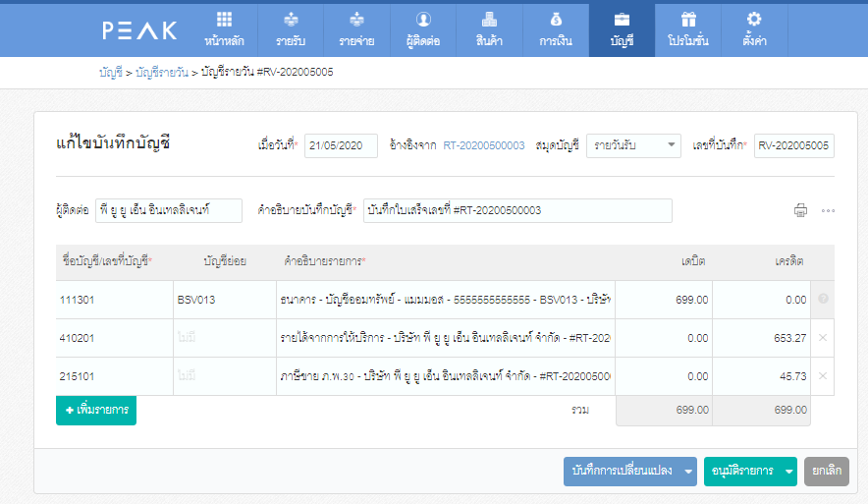Click the เดบิต column header
The image size is (868, 504).
coord(693,261)
